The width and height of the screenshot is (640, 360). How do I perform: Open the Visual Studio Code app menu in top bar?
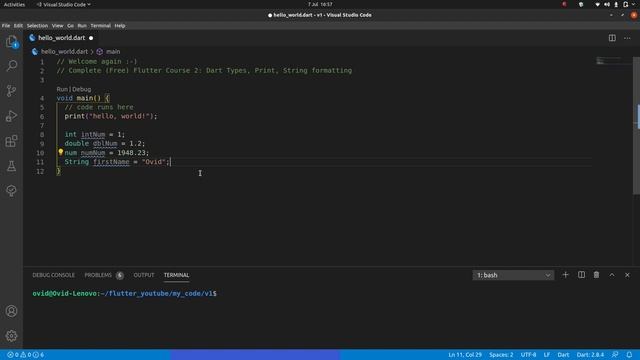coord(64,4)
